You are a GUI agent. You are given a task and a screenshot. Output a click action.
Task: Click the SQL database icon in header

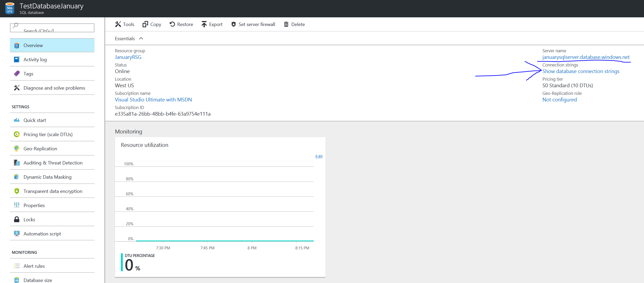(10, 8)
